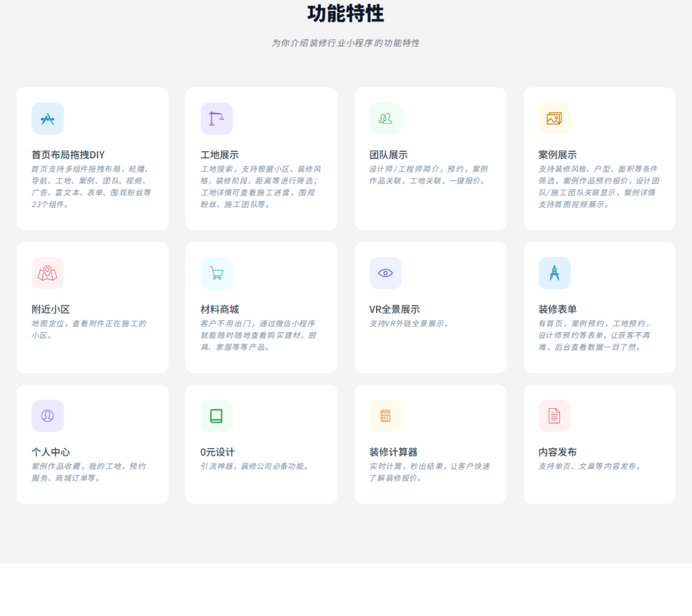
Task: Click the pink map pin icon for 附近小区
Action: pyautogui.click(x=47, y=273)
